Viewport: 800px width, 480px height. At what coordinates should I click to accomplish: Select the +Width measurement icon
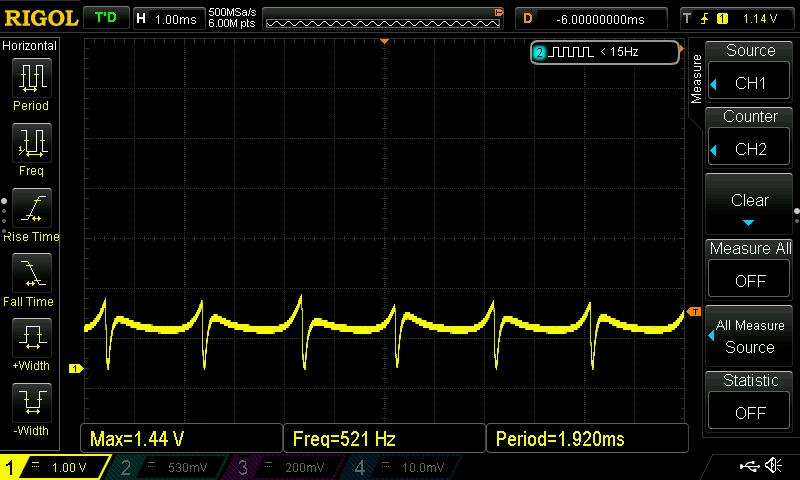[x=31, y=339]
